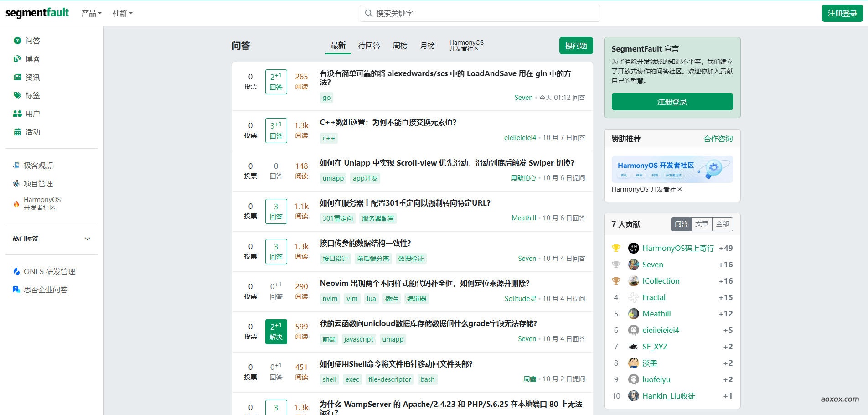Open the 社群 dropdown in the header

pos(122,13)
